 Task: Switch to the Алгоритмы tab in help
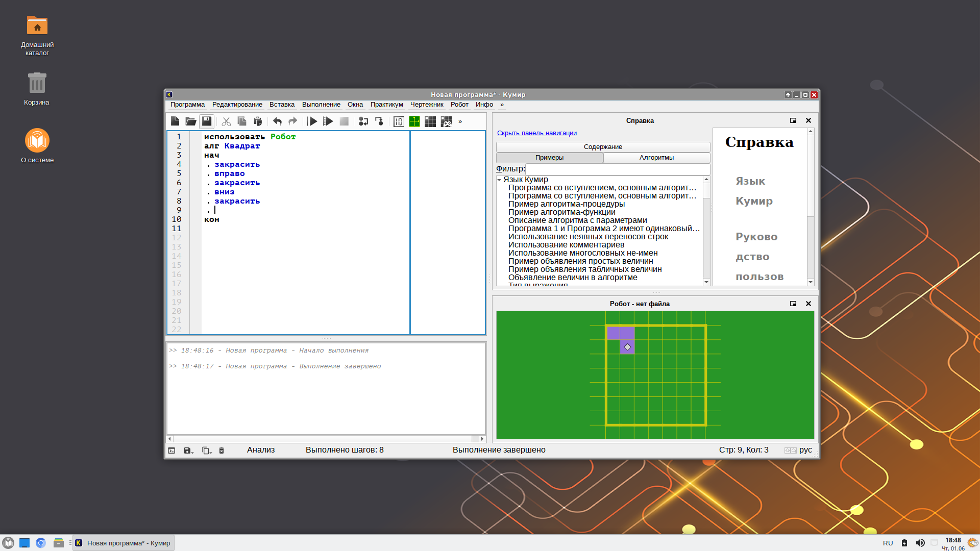coord(656,158)
